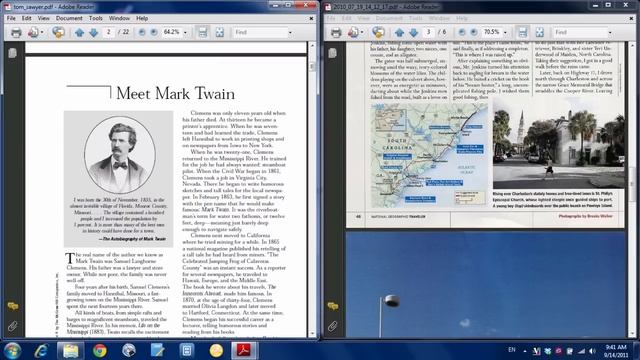Screen dimensions: 640x360
Task: Open Attachments paperclip panel in tom_sawyer window
Action: pos(13,326)
